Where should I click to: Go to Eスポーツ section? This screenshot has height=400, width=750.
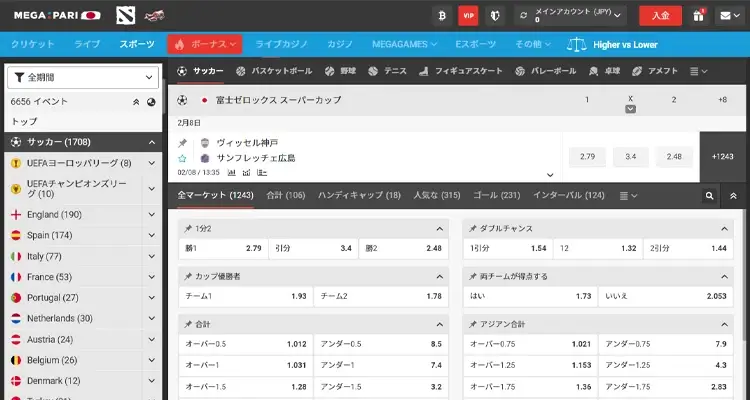click(x=475, y=44)
